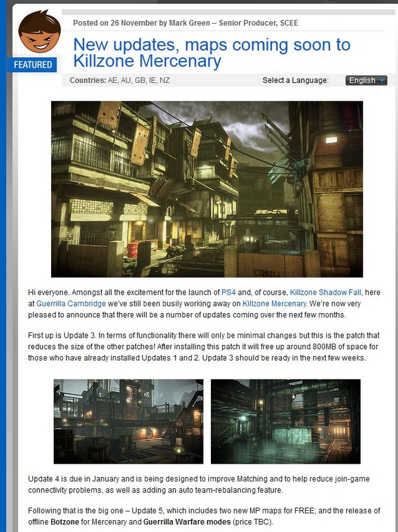This screenshot has height=532, width=398.
Task: Click the Killzone Mercenary link in paragraph
Action: coord(274,303)
